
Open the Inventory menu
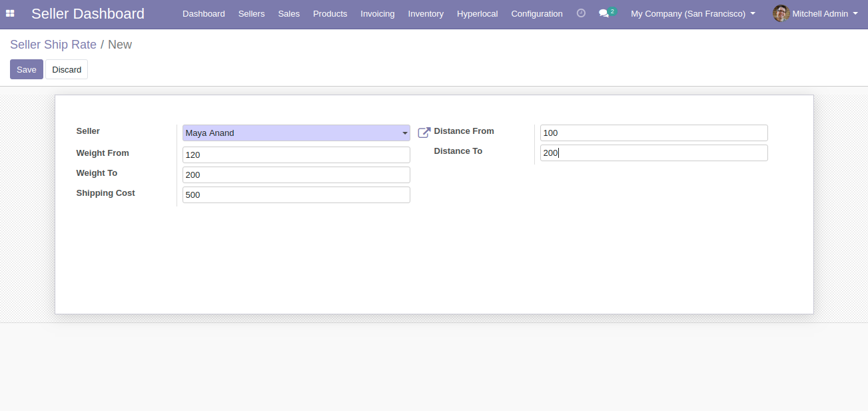point(426,13)
